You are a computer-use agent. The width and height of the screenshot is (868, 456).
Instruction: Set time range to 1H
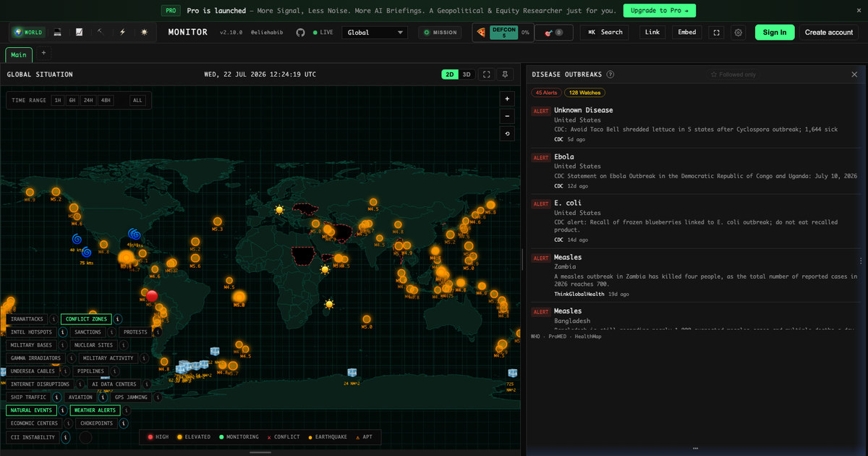click(57, 101)
